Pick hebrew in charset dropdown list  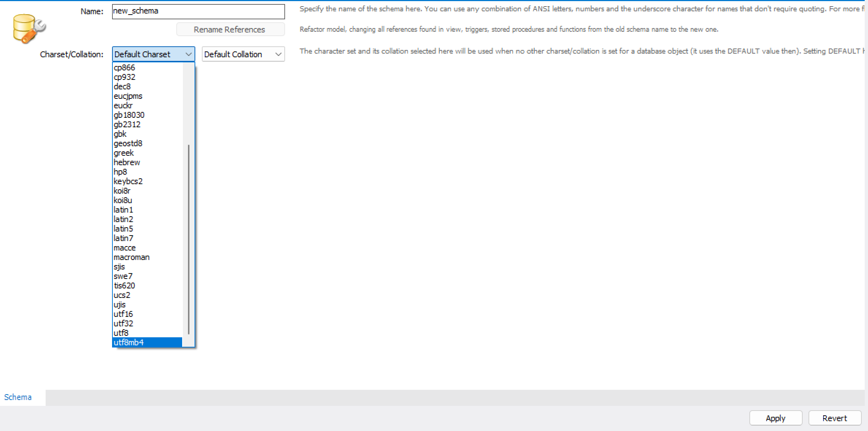point(127,162)
